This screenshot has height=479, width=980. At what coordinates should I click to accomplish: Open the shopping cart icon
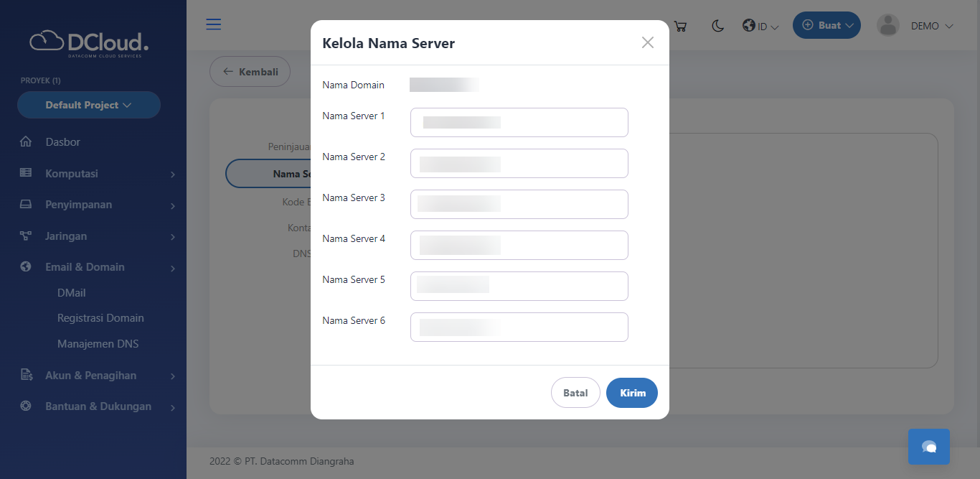click(679, 25)
